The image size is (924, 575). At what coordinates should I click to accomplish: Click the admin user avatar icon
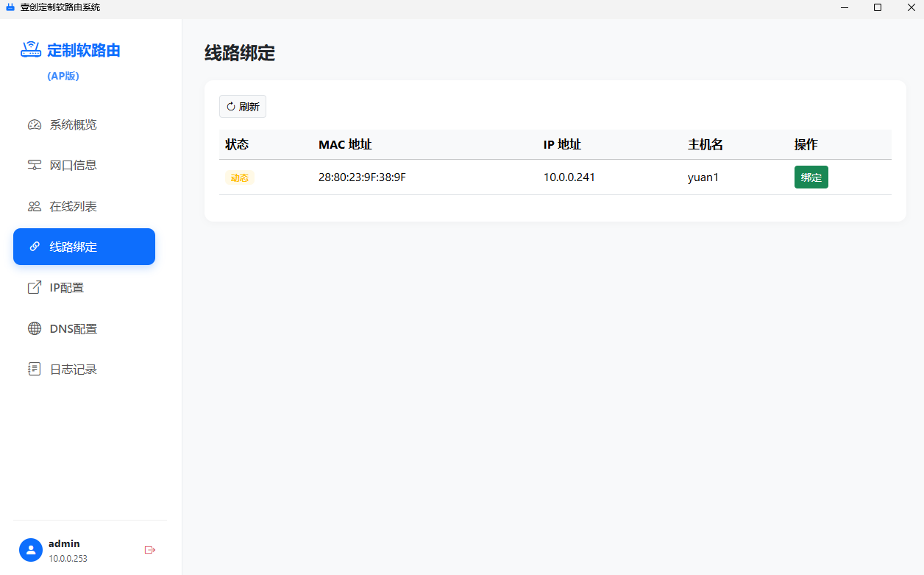point(30,550)
